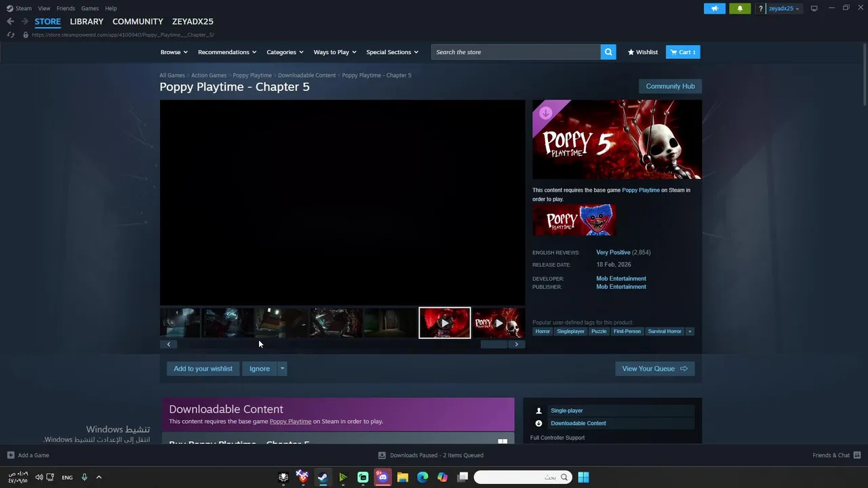Switch to the STORE tab

point(47,22)
